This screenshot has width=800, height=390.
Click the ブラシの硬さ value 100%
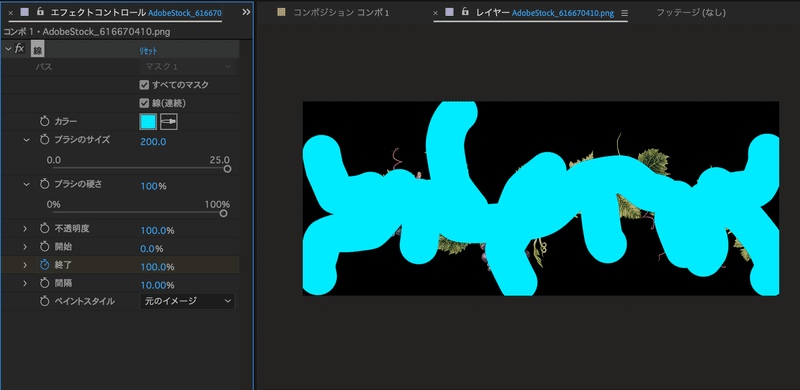tap(153, 186)
